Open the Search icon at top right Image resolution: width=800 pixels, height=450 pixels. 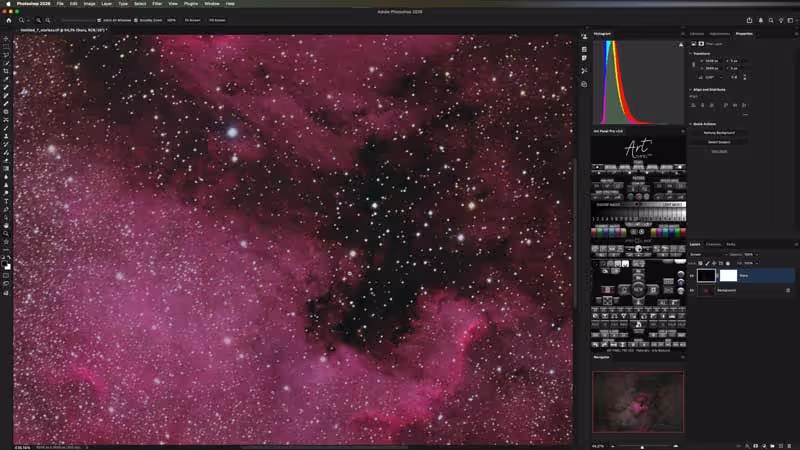click(771, 20)
